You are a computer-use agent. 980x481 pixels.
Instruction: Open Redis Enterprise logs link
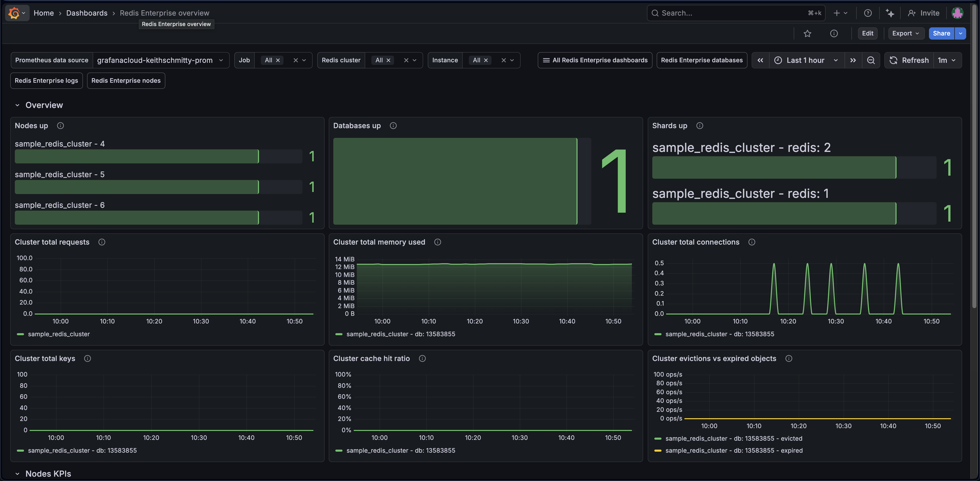pos(46,81)
